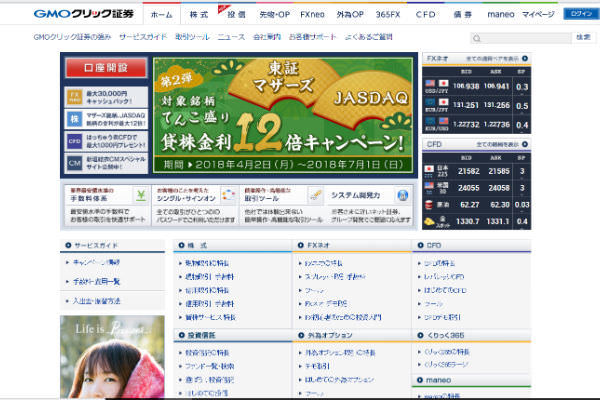
Task: Open the CM スペシャルサイト promo icon
Action: 75,163
